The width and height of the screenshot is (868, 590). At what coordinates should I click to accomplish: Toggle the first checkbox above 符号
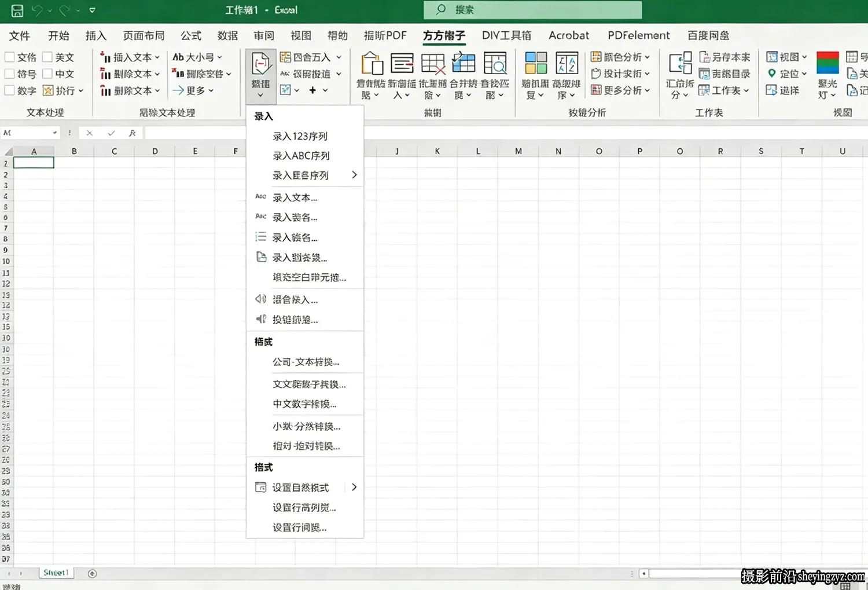point(9,57)
